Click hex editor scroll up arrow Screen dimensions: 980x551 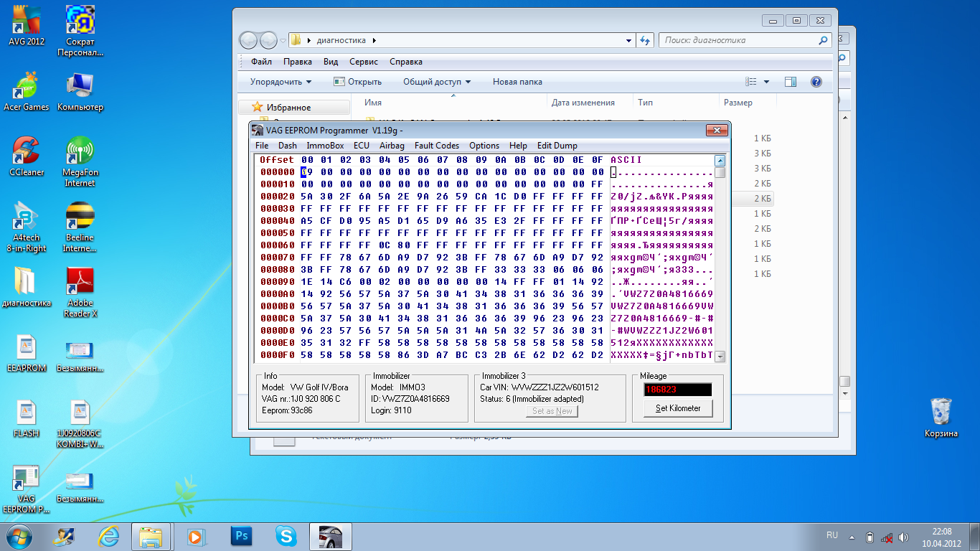click(720, 160)
